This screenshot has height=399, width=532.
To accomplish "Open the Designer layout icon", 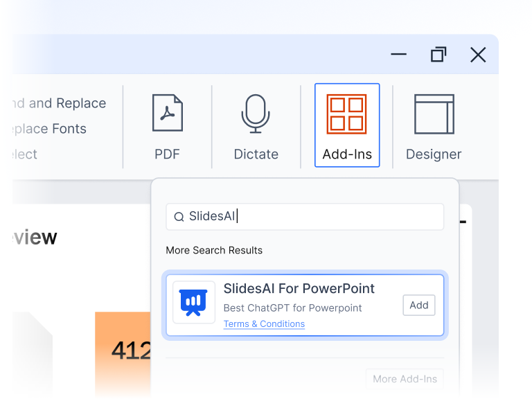I will point(434,114).
